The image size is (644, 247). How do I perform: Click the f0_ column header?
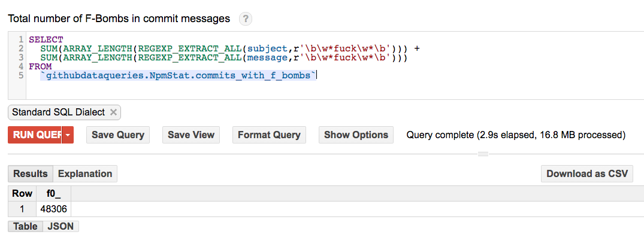[53, 194]
